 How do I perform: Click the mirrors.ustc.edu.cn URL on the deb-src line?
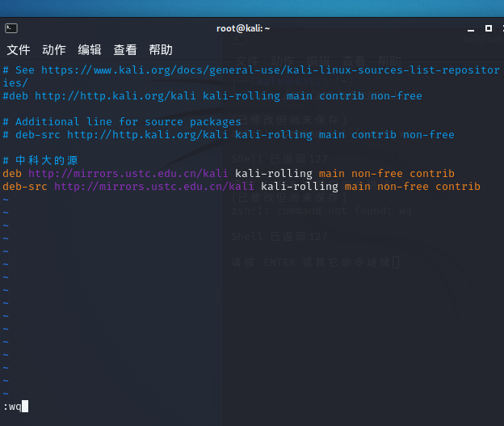154,186
